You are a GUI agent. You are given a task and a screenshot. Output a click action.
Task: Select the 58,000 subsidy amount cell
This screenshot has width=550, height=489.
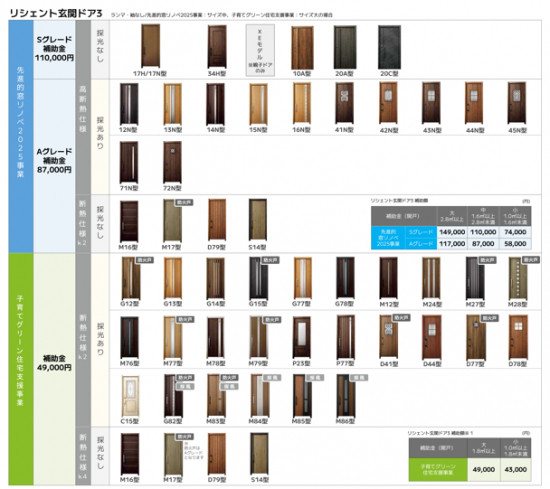coord(515,244)
